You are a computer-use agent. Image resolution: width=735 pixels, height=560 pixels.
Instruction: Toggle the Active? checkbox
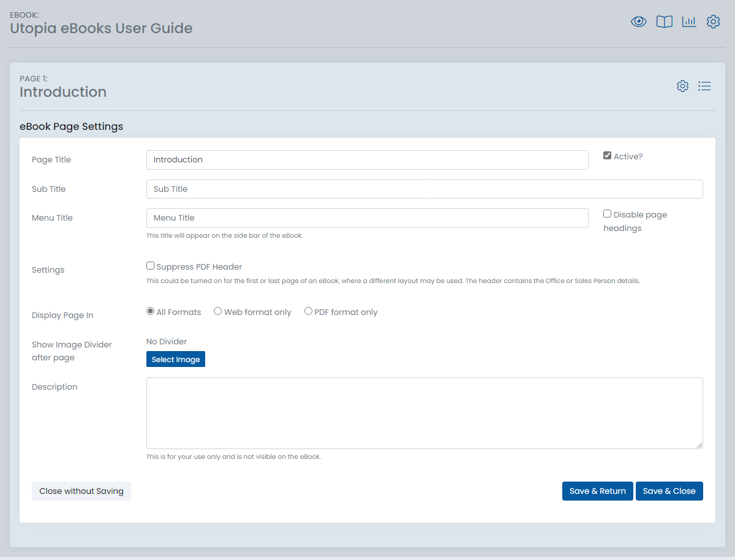[607, 156]
